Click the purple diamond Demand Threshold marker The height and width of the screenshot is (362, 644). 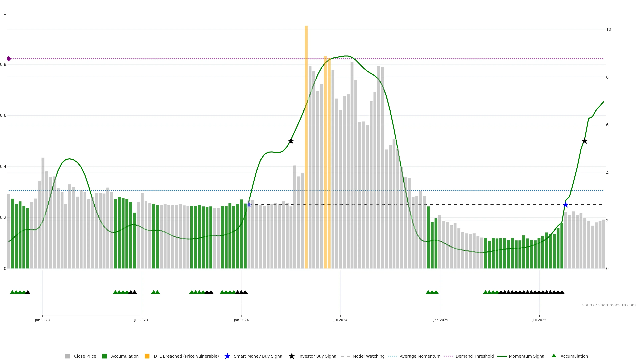pos(9,59)
